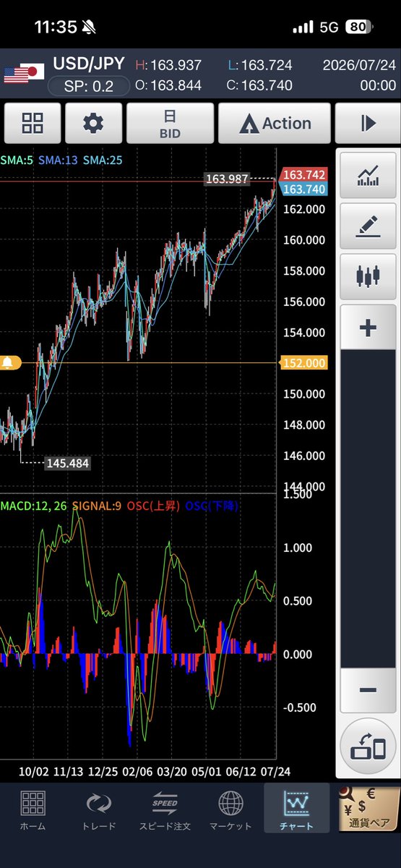Switch to マーケット tab
Viewport: 401px width, 868px height.
pos(230,809)
